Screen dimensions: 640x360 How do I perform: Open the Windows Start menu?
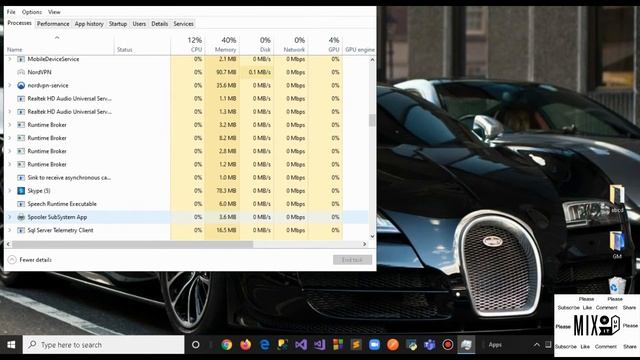11,345
